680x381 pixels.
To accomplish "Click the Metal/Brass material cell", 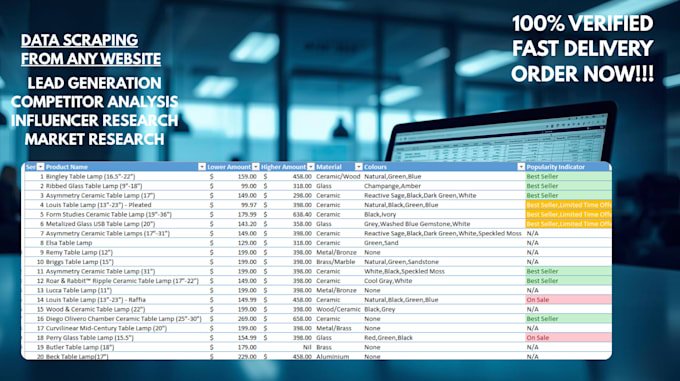I will [339, 329].
